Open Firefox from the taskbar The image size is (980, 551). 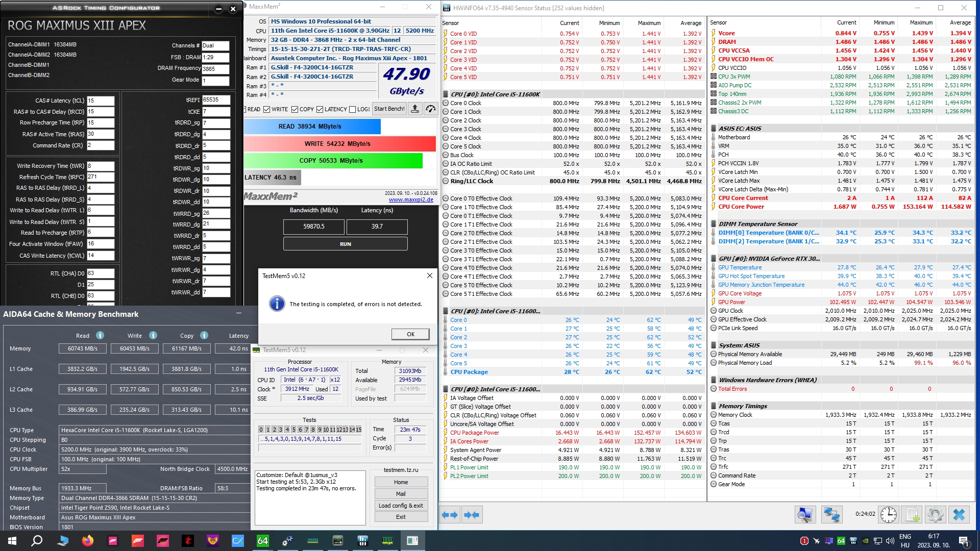[x=88, y=540]
